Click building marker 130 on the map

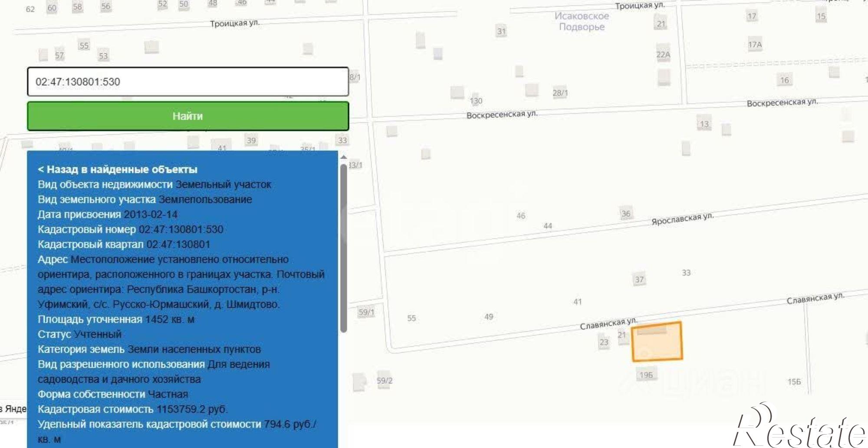(476, 101)
